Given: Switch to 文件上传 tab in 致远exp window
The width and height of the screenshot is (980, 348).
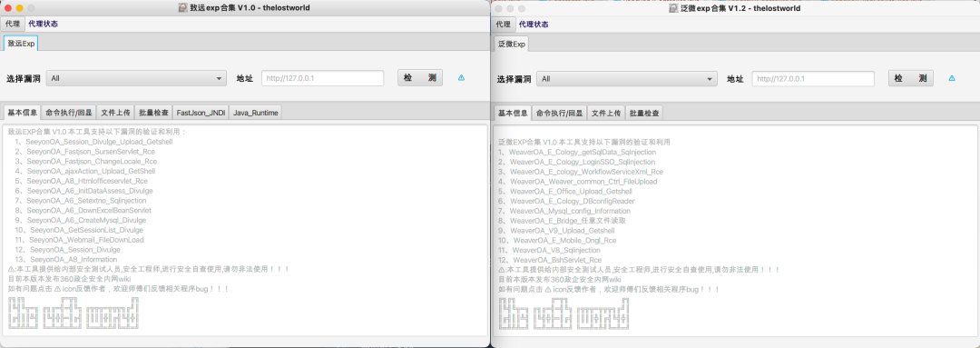Looking at the screenshot, I should tap(115, 113).
